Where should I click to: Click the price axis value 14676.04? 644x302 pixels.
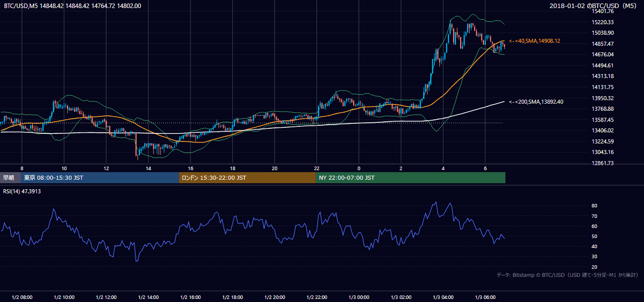click(x=604, y=54)
